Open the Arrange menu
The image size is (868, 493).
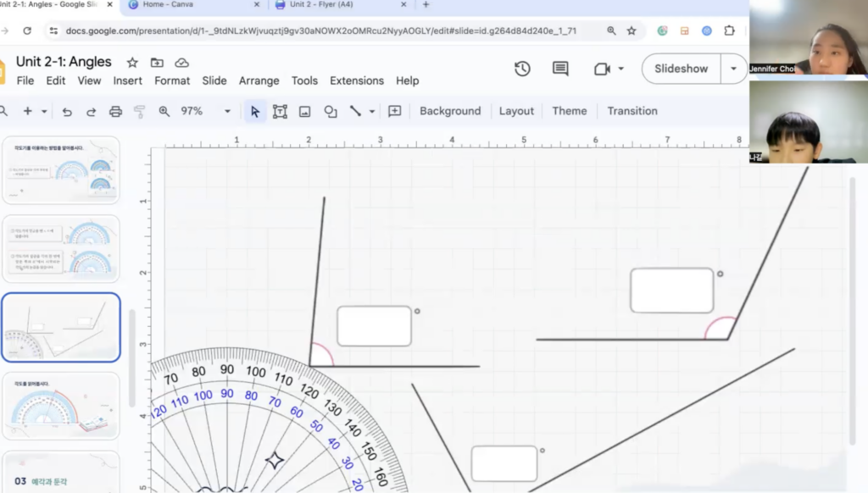tap(259, 80)
